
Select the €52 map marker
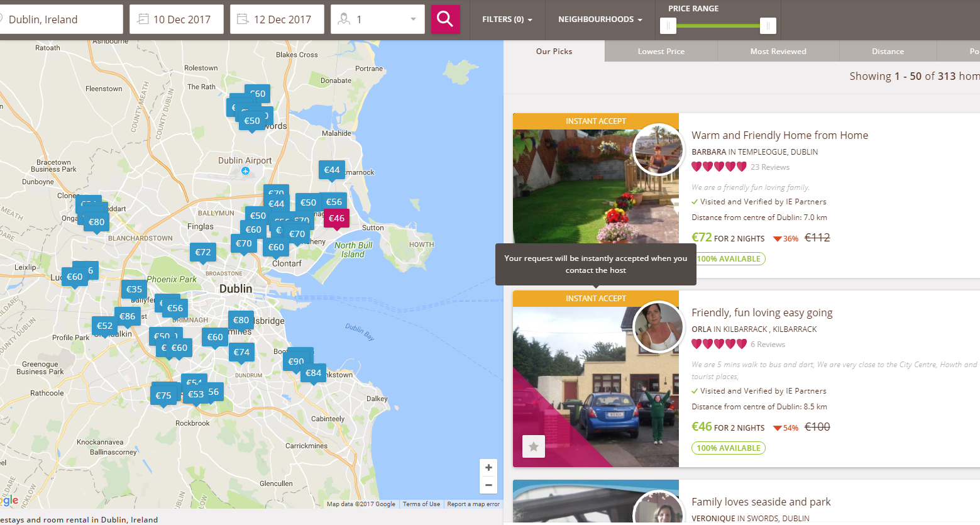[x=104, y=326]
